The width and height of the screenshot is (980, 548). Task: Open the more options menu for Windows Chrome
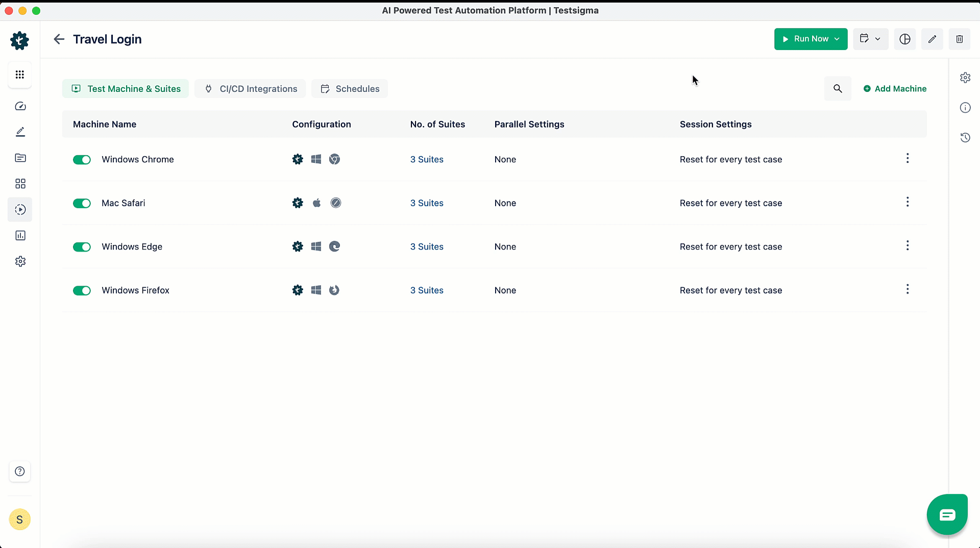[x=907, y=158]
